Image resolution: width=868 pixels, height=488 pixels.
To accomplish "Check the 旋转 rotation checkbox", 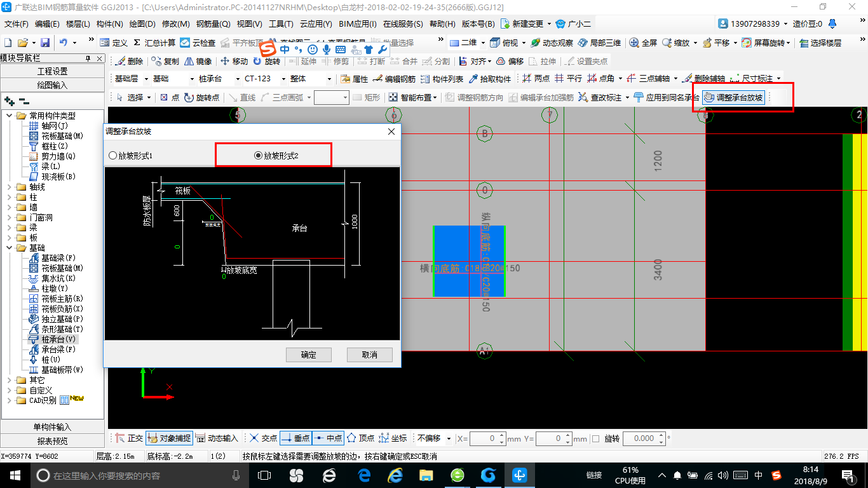I will coord(596,438).
